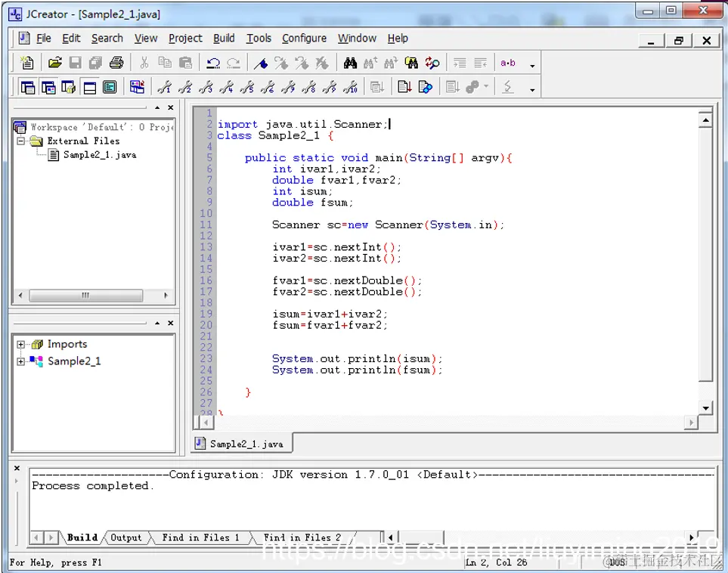This screenshot has width=728, height=573.
Task: Toggle the full-screen view icon
Action: (x=110, y=87)
